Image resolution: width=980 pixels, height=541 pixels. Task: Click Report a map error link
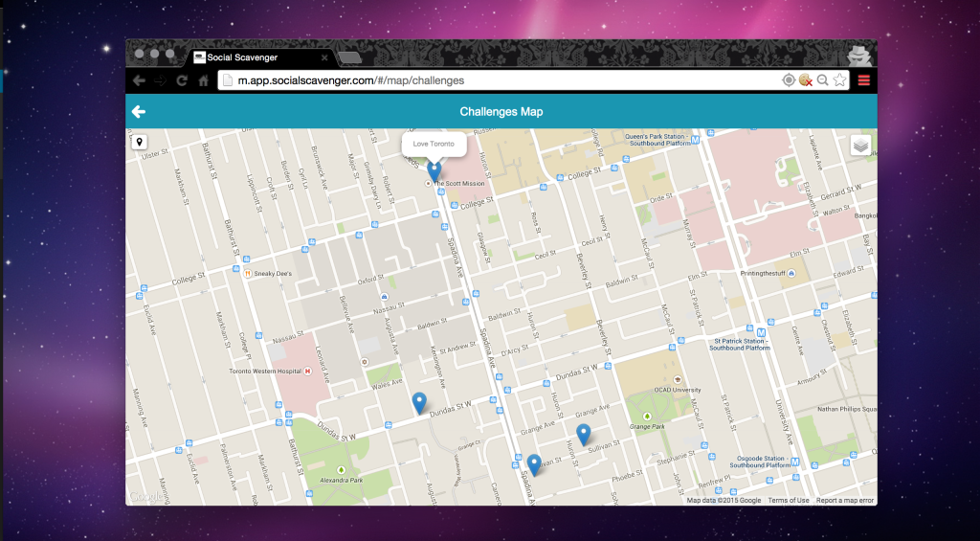844,501
